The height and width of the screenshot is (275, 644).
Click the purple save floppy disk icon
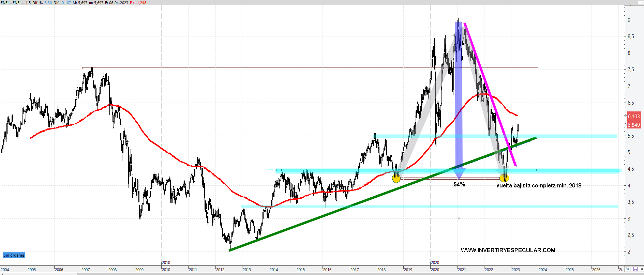(x=635, y=269)
